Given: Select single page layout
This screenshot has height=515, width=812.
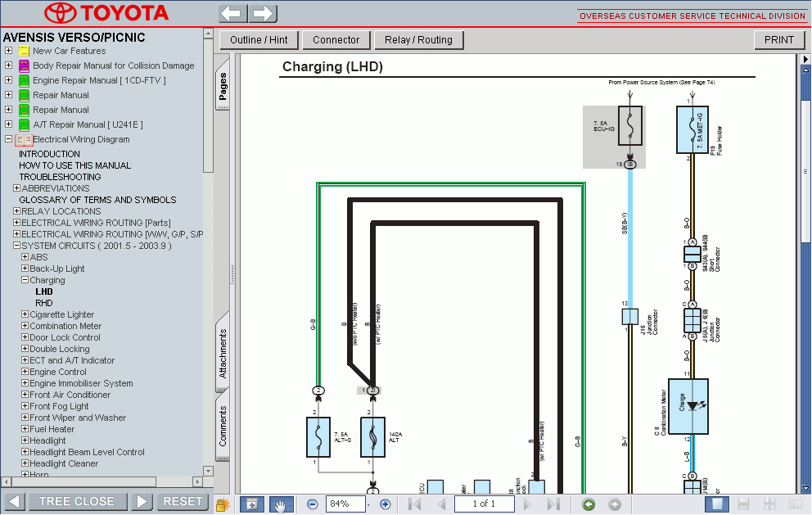Looking at the screenshot, I should (717, 504).
